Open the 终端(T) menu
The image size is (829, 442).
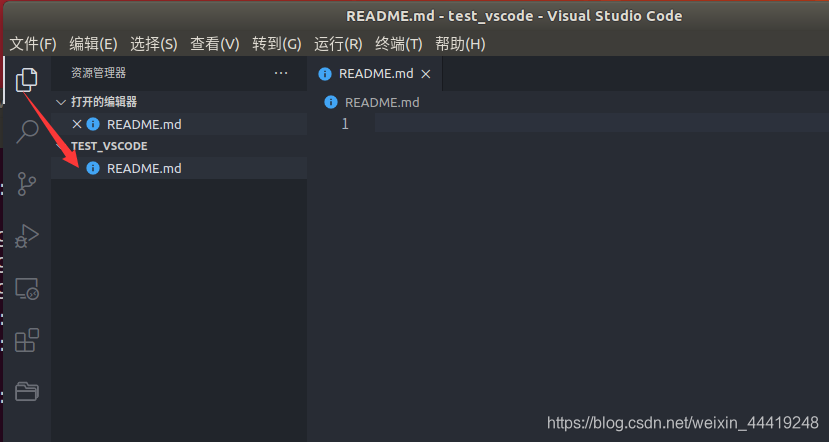pyautogui.click(x=399, y=44)
